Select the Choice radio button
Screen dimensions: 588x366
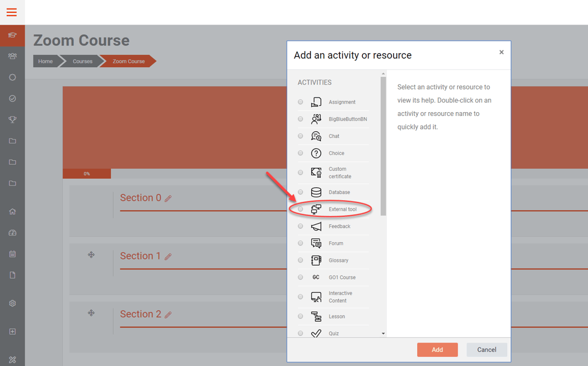pyautogui.click(x=300, y=152)
